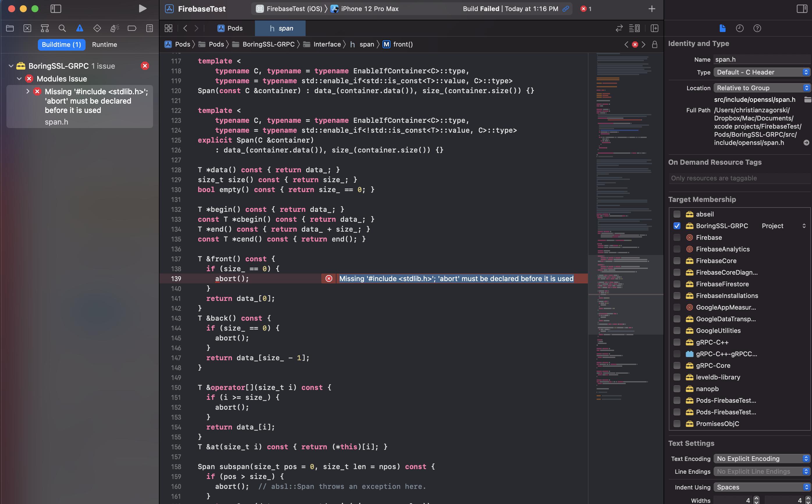Image resolution: width=812 pixels, height=504 pixels.
Task: Toggle the inspectors panel at top right
Action: pos(802,9)
